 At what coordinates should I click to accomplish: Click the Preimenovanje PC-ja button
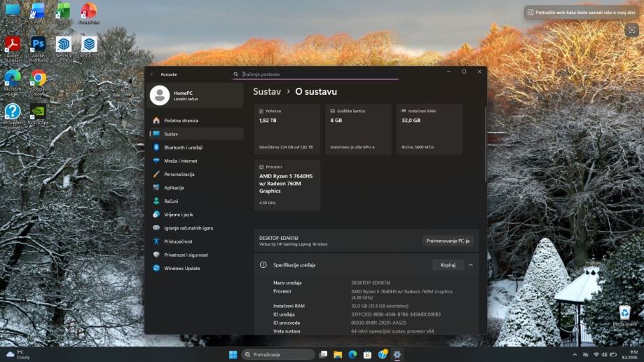tap(448, 241)
